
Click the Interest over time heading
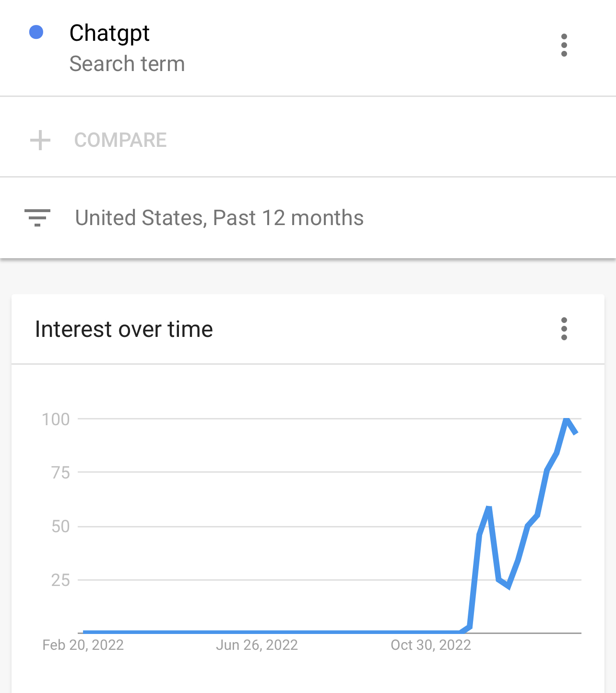click(124, 329)
